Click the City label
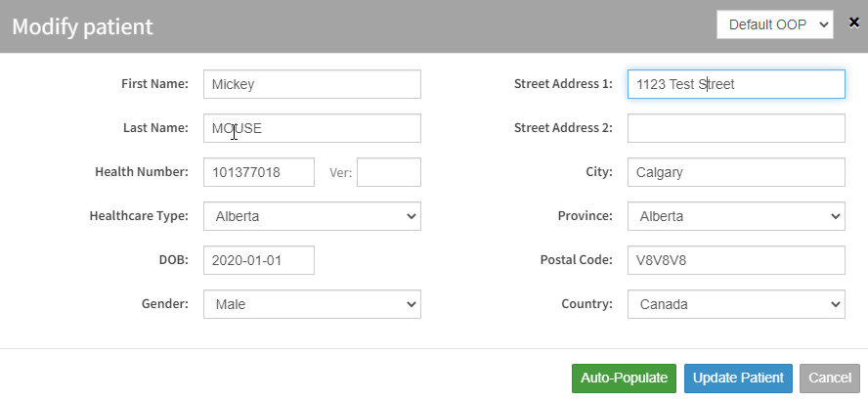This screenshot has width=868, height=401. coord(599,172)
